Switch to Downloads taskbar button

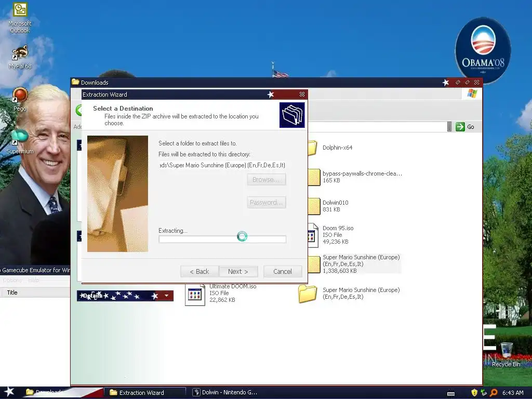63,392
